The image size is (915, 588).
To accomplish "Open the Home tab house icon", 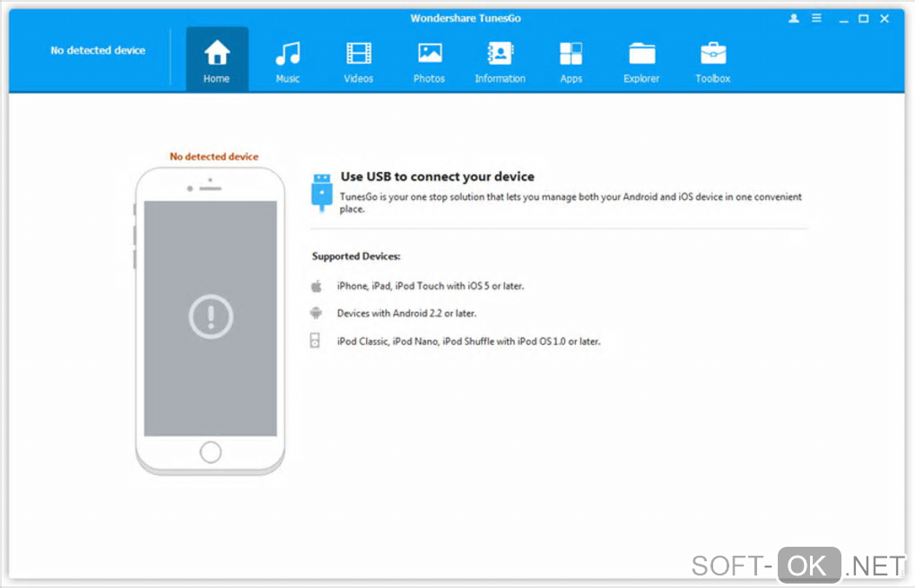I will coord(216,53).
